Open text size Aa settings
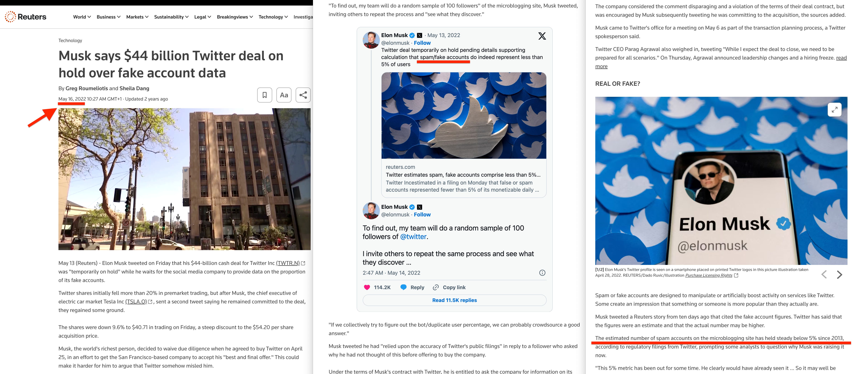 pyautogui.click(x=284, y=95)
